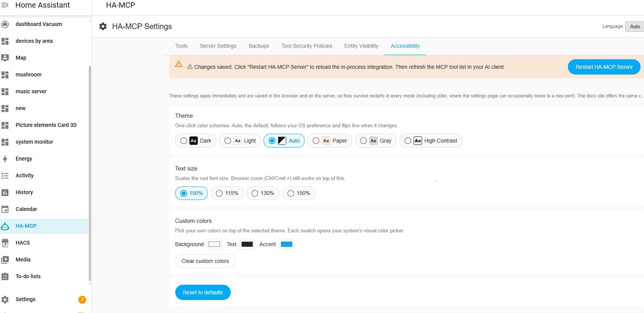Click the Clear custom colors button
Image resolution: width=644 pixels, height=313 pixels.
point(205,261)
